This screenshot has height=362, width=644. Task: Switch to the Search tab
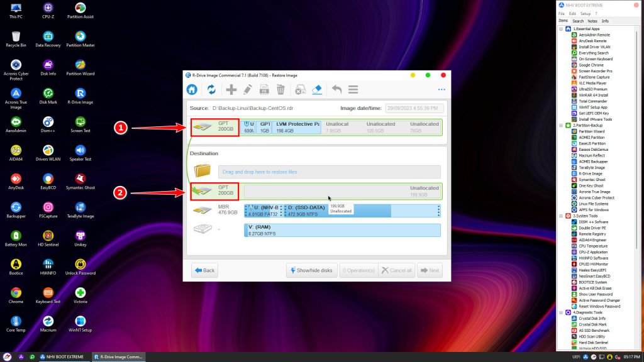(x=578, y=21)
